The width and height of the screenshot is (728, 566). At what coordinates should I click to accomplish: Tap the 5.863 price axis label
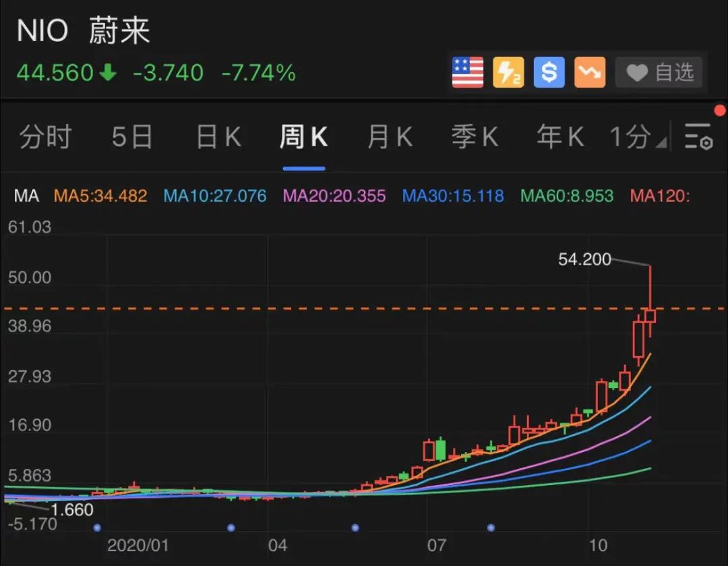[29, 476]
